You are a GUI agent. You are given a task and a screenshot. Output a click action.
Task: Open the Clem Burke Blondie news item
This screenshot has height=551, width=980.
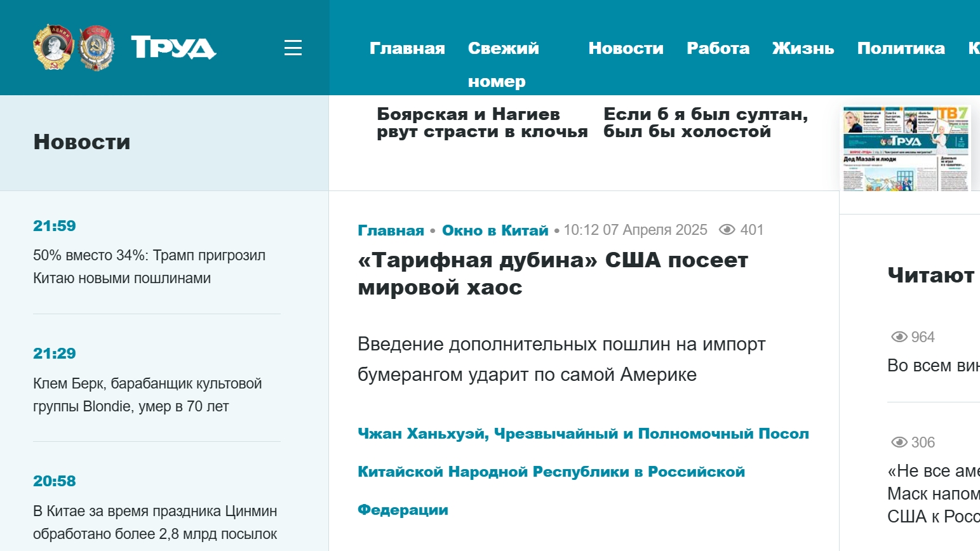pyautogui.click(x=147, y=395)
